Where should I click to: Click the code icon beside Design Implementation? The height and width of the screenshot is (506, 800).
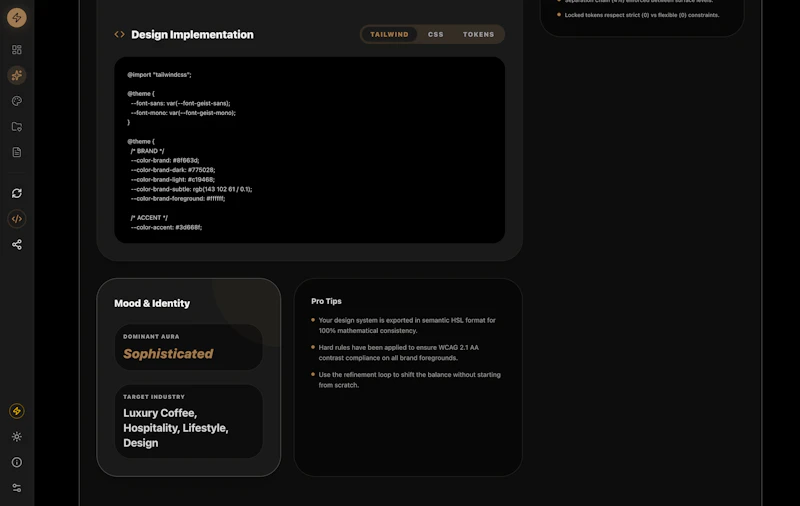click(119, 34)
